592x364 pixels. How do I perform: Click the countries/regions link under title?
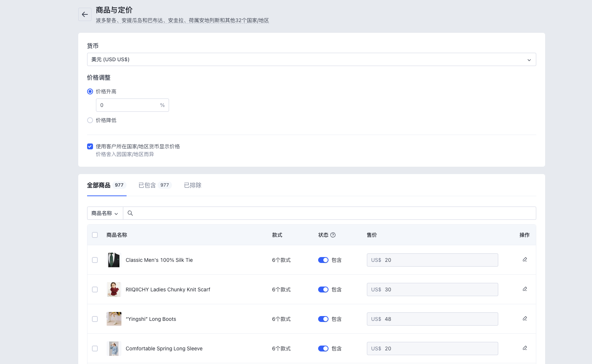coord(182,20)
